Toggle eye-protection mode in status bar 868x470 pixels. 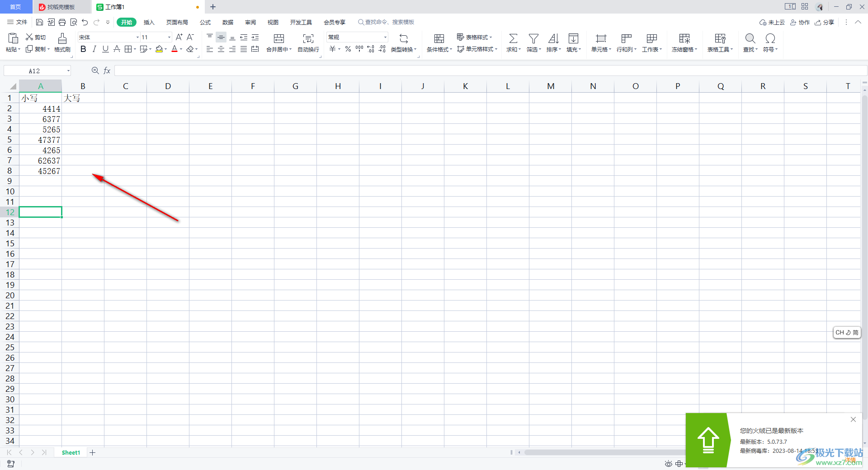[x=668, y=464]
